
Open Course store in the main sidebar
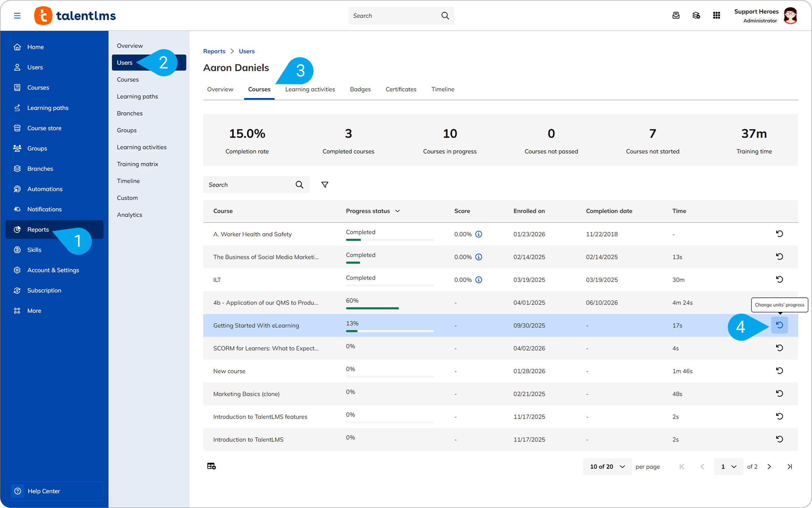[x=54, y=128]
